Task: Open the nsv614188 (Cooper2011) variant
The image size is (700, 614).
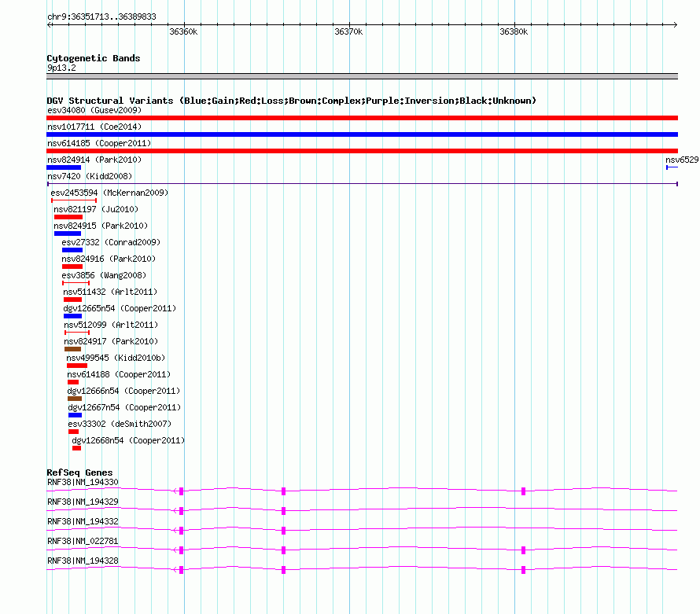Action: click(x=119, y=374)
